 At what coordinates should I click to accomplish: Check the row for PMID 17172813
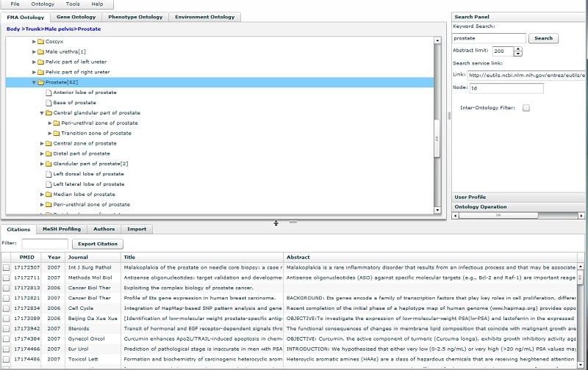[6, 288]
